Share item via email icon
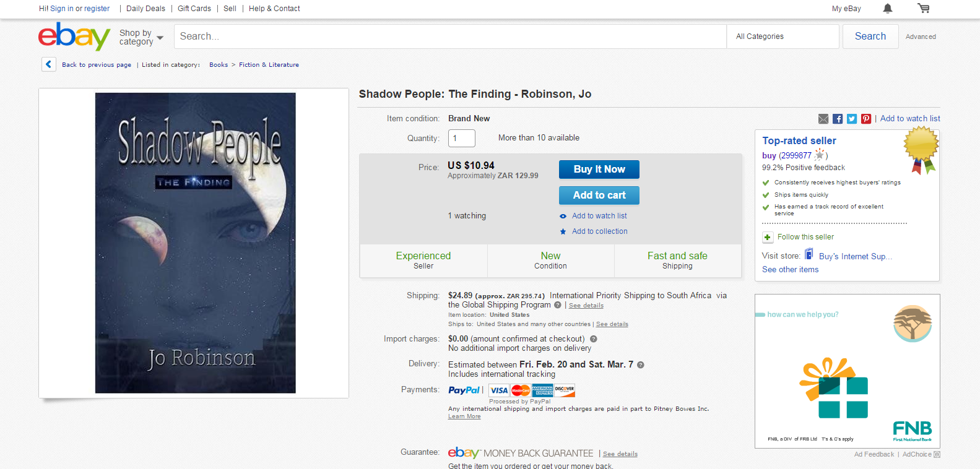Screen dimensions: 980x469 point(823,119)
